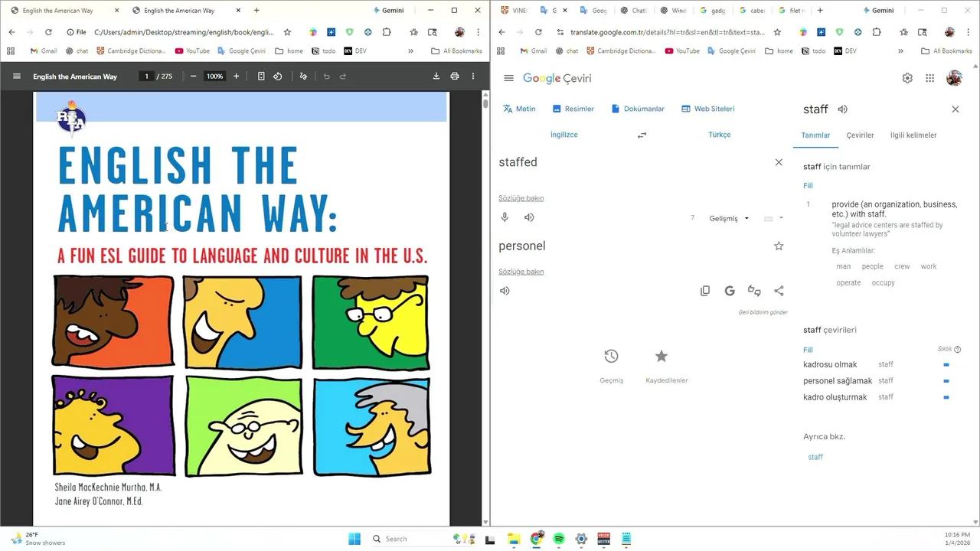
Task: Rotate the PDF counterclockwise
Action: click(x=278, y=77)
